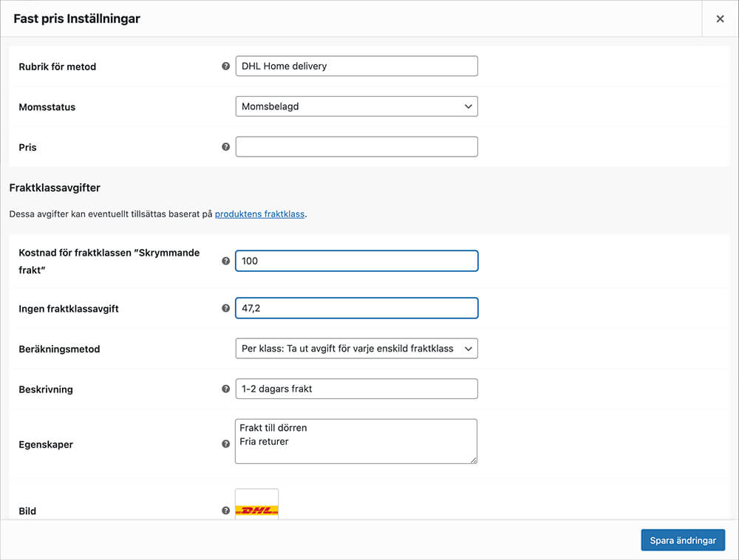Click help icon next to Beskrivning
Image resolution: width=739 pixels, height=560 pixels.
point(226,389)
